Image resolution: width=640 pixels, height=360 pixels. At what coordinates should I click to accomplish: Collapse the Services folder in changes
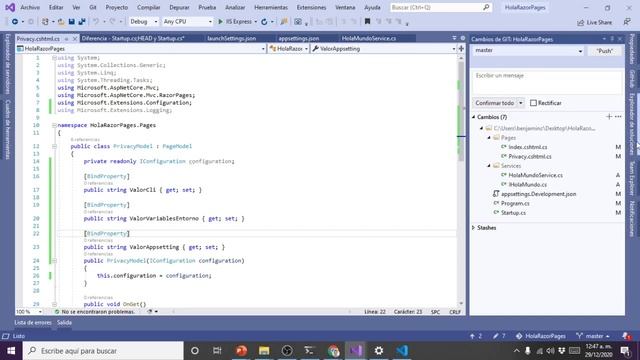pos(489,166)
